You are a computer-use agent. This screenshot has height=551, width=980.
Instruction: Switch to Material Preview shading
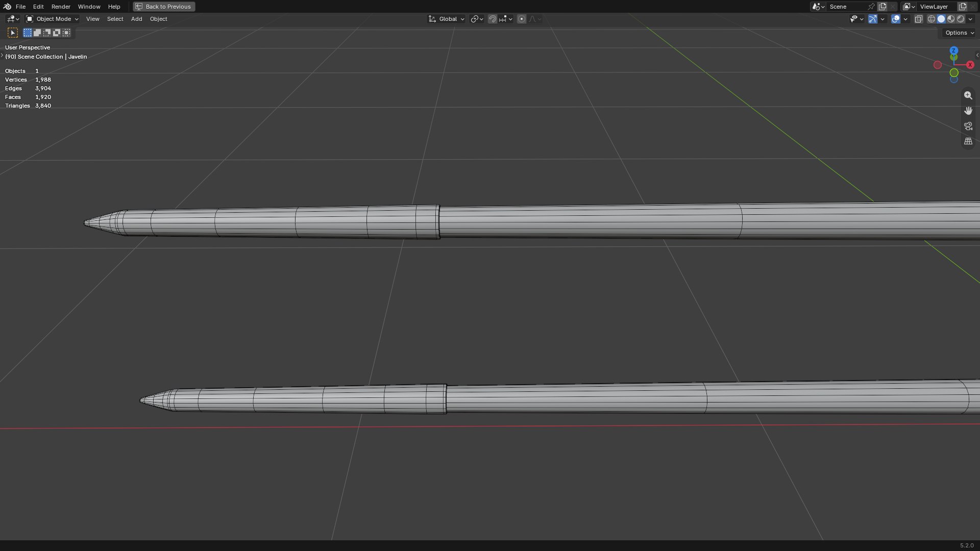tap(951, 19)
